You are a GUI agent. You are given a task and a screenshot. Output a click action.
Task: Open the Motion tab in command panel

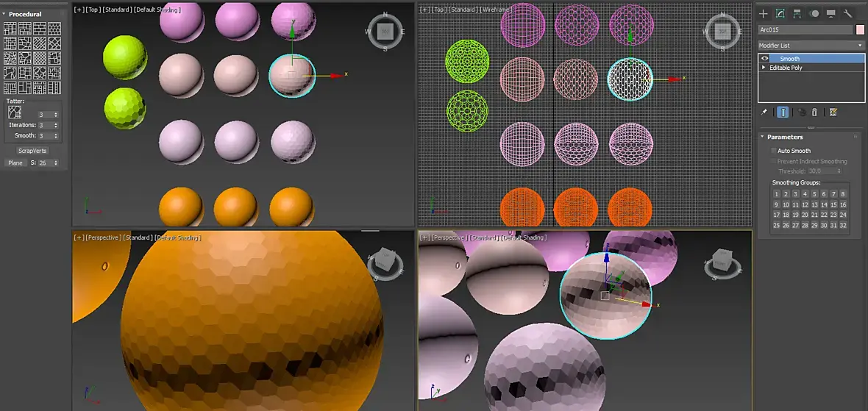tap(814, 14)
